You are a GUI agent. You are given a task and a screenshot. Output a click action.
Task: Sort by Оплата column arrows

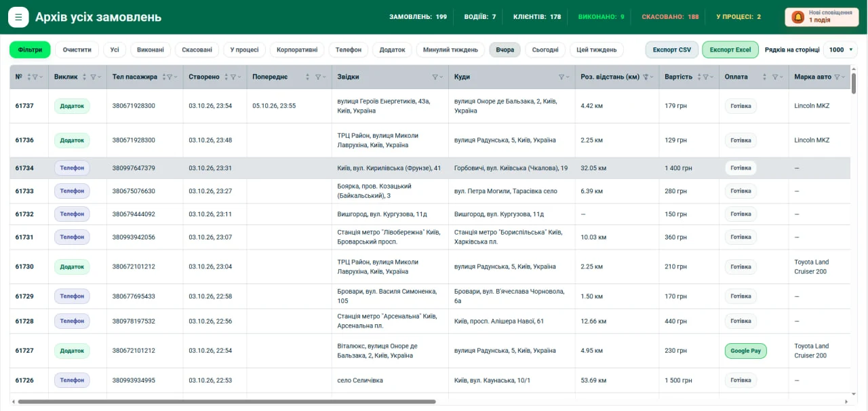pos(765,77)
